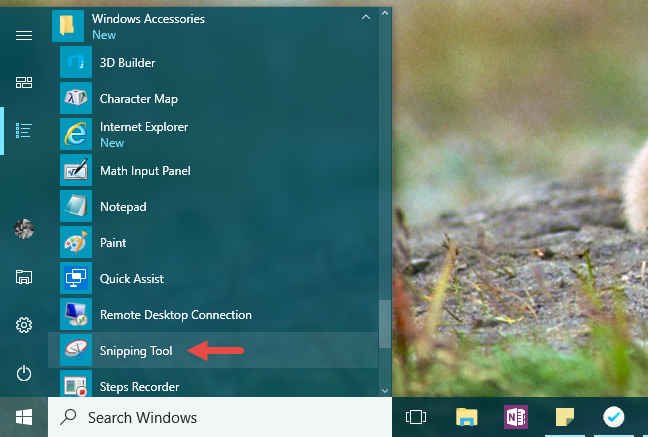This screenshot has width=648, height=437.
Task: Collapse Windows Accessories folder chevron
Action: pyautogui.click(x=366, y=17)
